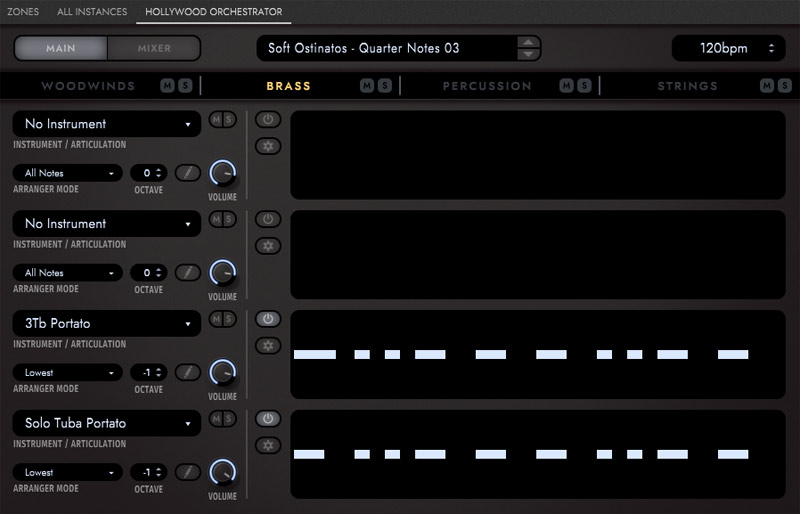This screenshot has width=800, height=514.
Task: Toggle power for the Solo Tuba Portato track
Action: point(268,419)
